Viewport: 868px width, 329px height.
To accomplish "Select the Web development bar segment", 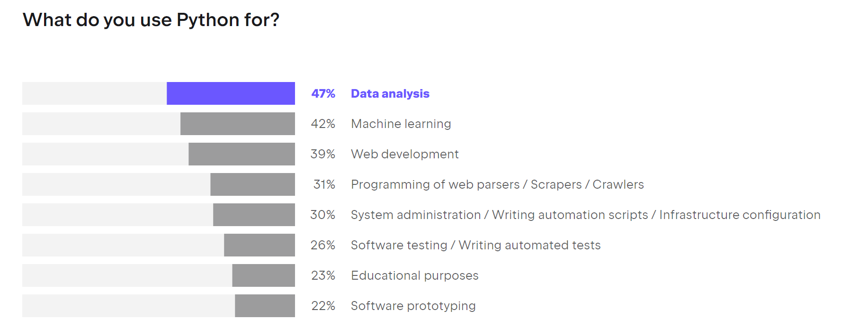I will 242,154.
